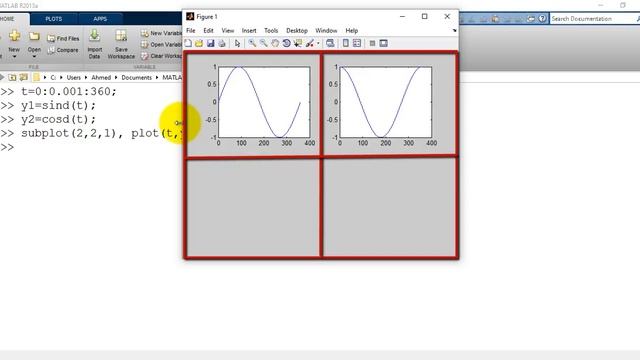
Task: Expand the Open dropdown arrow
Action: pyautogui.click(x=34, y=57)
